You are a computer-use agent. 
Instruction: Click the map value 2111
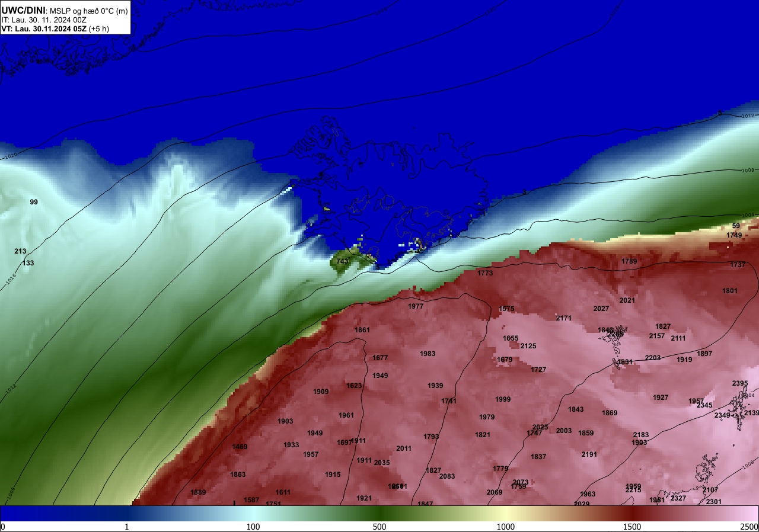point(678,338)
